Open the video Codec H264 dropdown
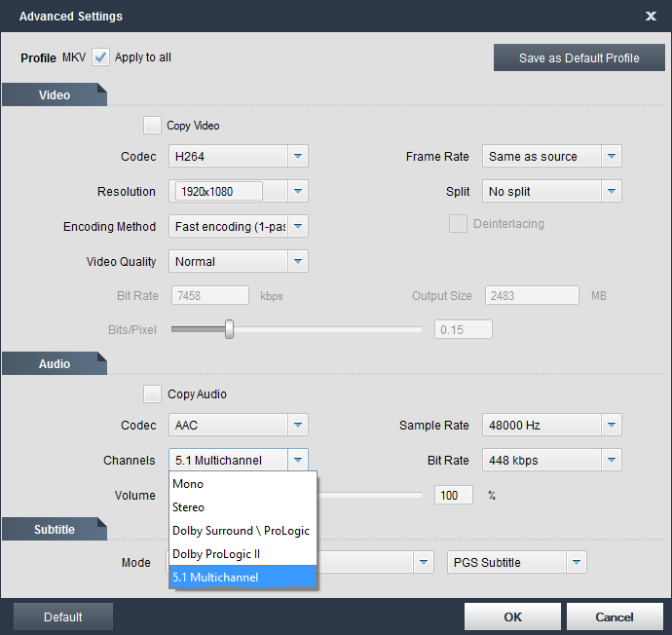 click(x=298, y=157)
